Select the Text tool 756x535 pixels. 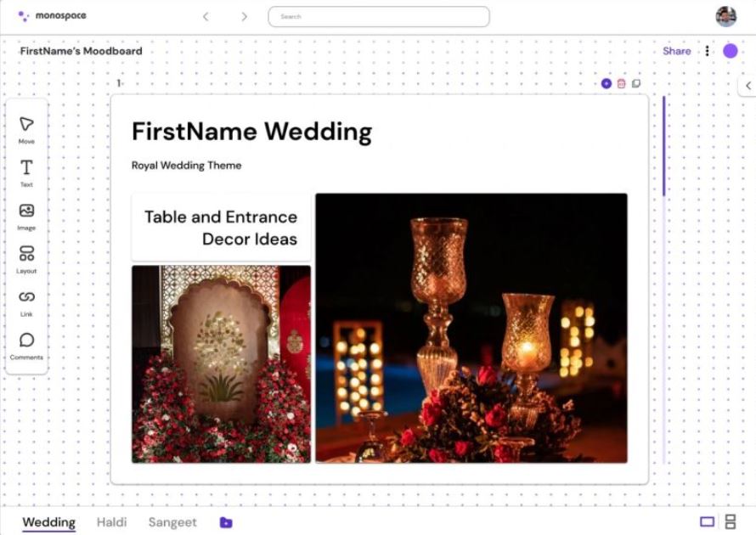click(26, 173)
